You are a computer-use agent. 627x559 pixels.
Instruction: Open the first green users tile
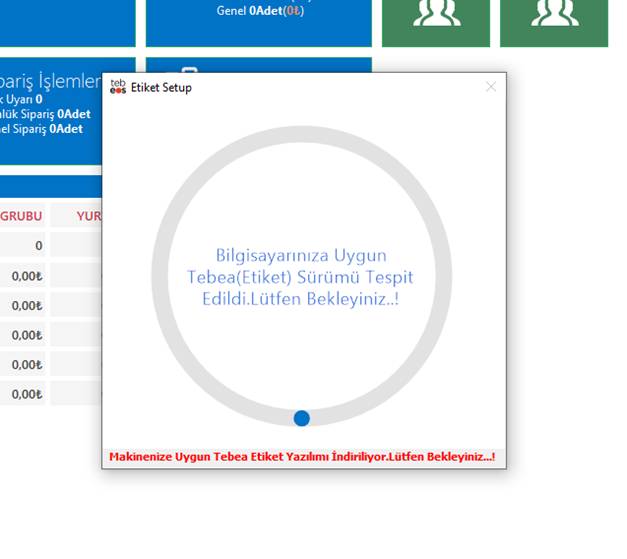(436, 23)
